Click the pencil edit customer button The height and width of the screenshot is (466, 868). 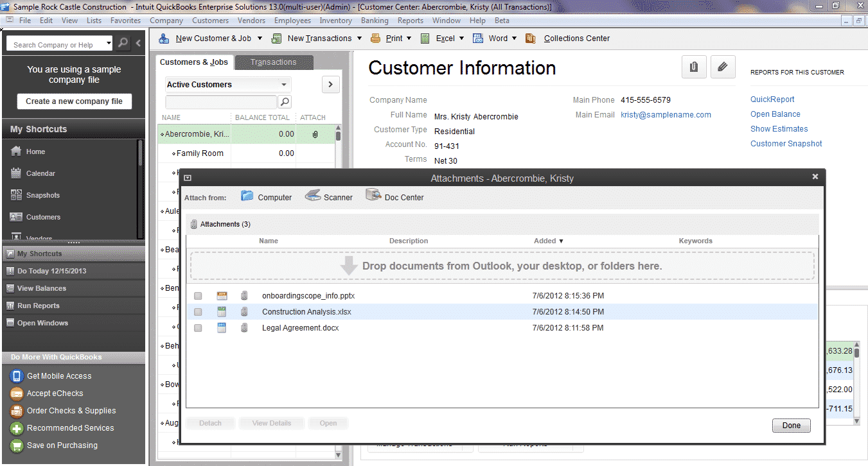(723, 67)
